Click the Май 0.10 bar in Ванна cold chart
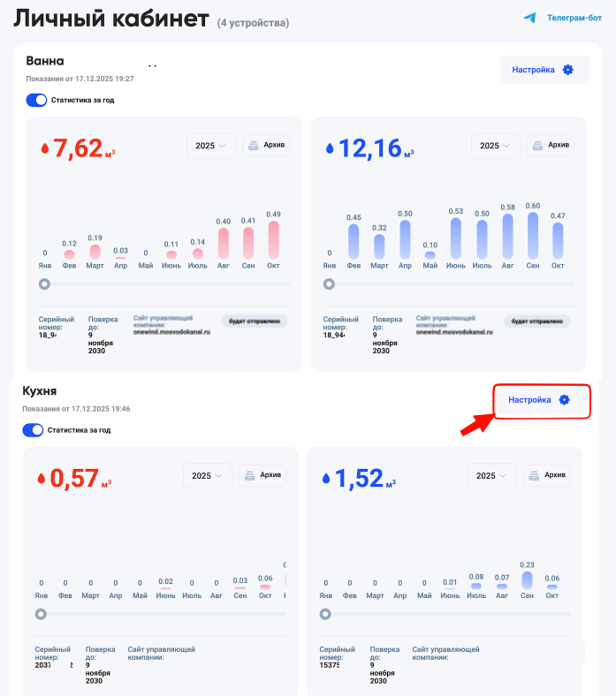Viewport: 616px width, 696px height. pos(430,255)
